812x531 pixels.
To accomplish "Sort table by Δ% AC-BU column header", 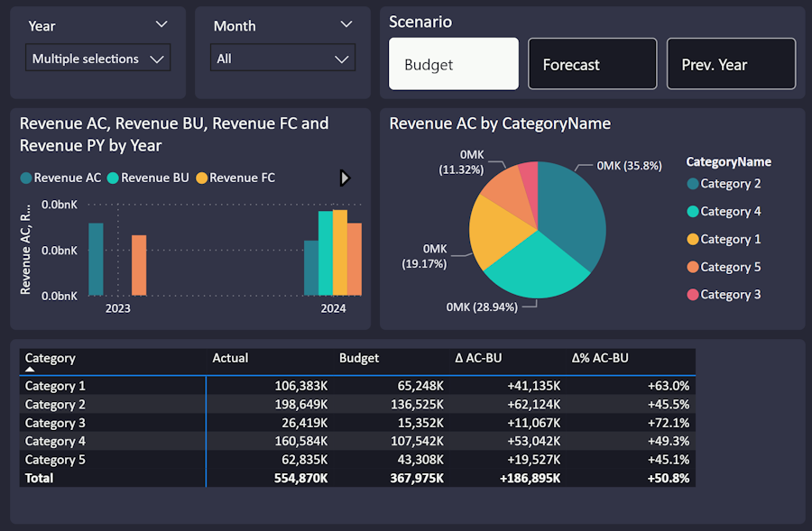I will (600, 358).
